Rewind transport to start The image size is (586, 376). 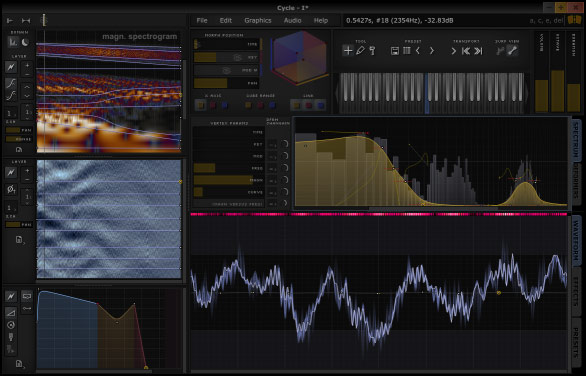tap(466, 51)
